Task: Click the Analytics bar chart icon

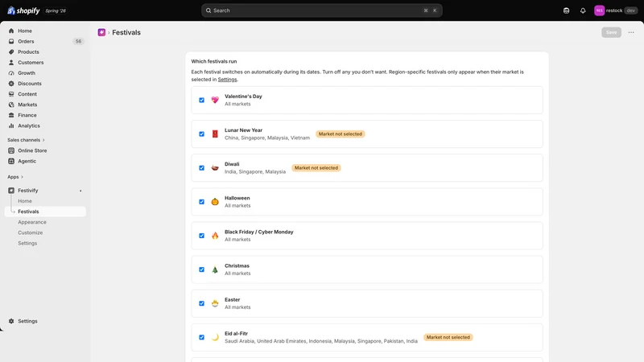Action: coord(11,126)
